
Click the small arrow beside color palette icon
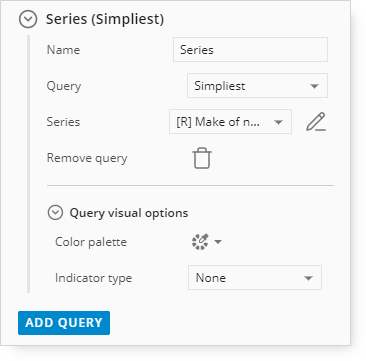(218, 242)
